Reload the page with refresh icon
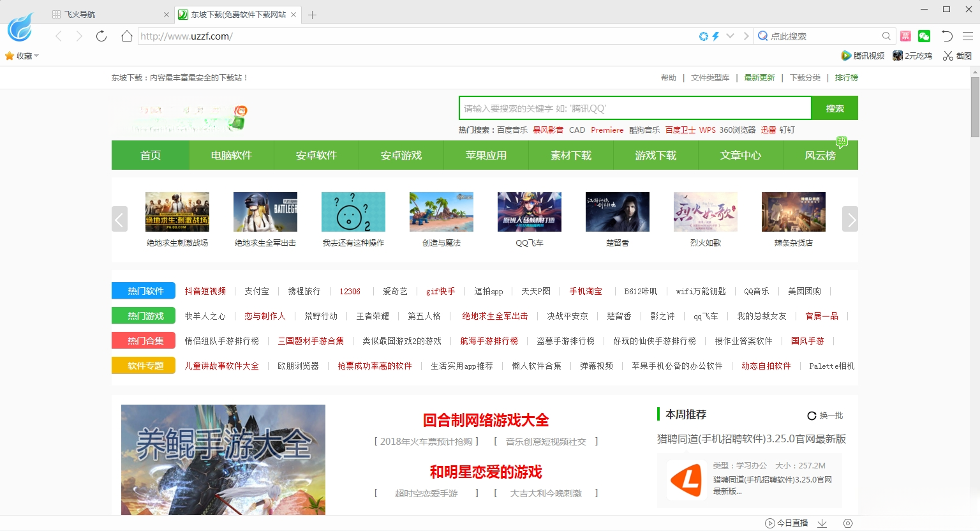This screenshot has height=531, width=980. [x=101, y=36]
